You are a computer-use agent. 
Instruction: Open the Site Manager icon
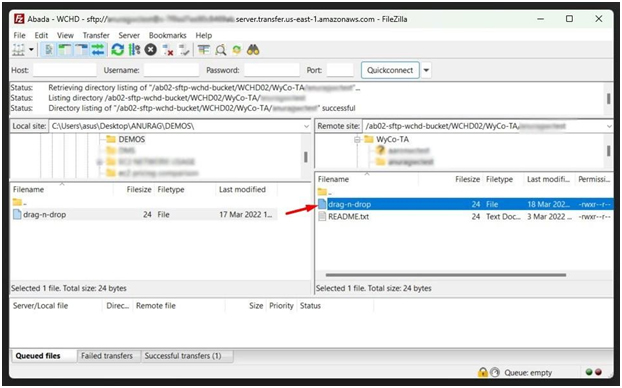19,50
